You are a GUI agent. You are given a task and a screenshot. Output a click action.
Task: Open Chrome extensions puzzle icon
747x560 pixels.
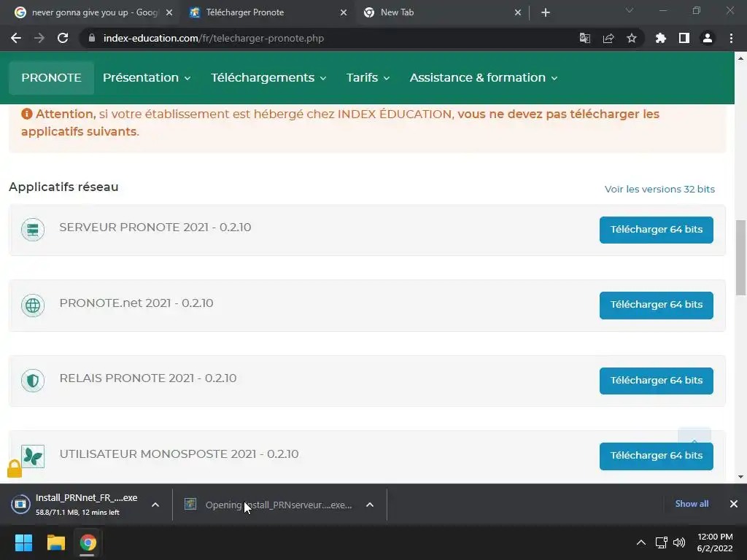click(660, 38)
